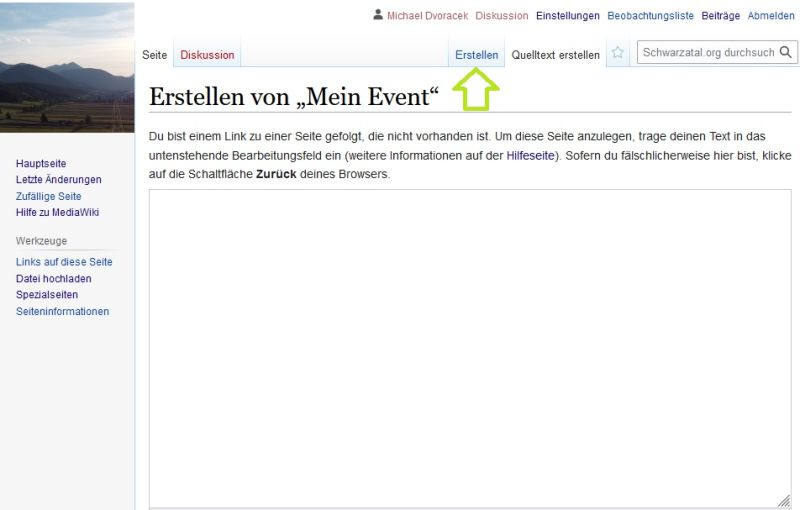Viewport: 800px width, 510px height.
Task: Focus the large page text editing area
Action: 469,348
